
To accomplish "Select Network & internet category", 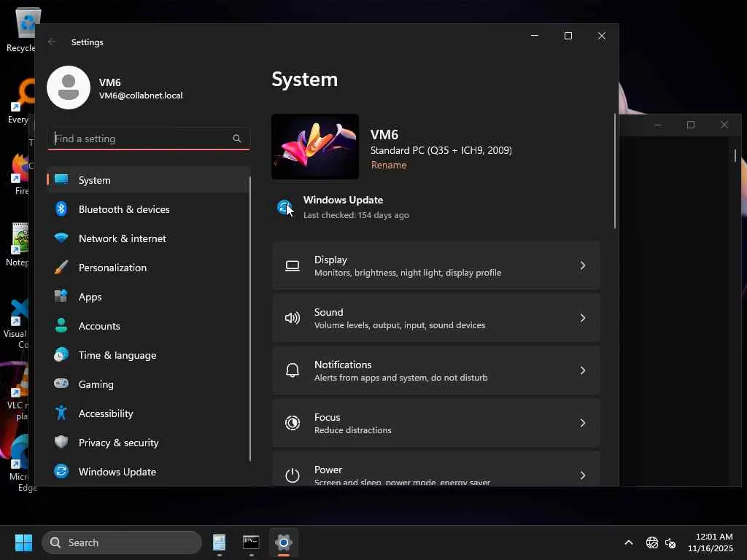I will [x=148, y=238].
